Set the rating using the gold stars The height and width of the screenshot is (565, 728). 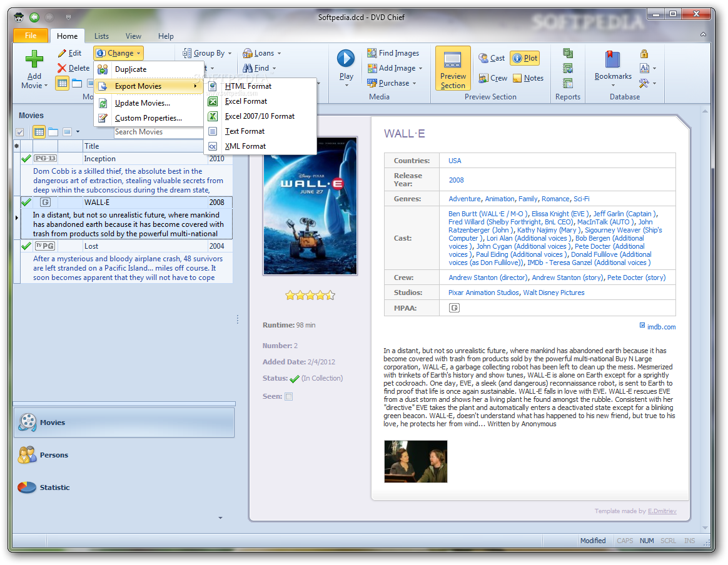[310, 295]
